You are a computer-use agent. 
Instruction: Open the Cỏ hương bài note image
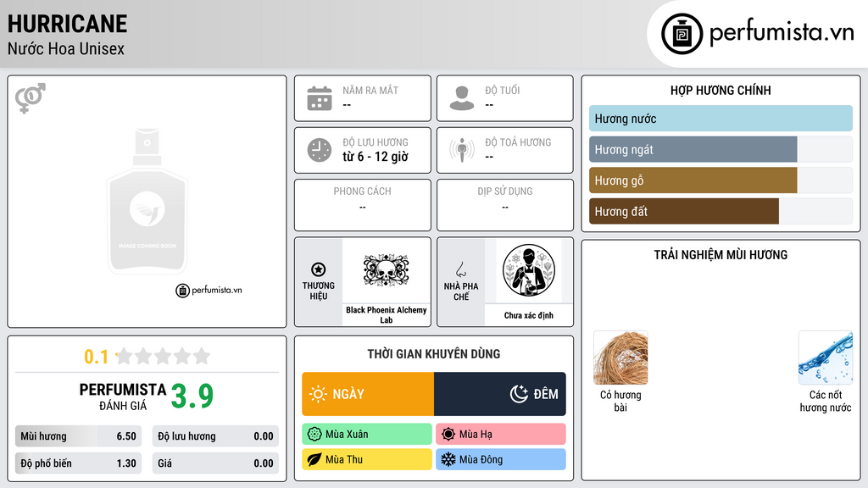pyautogui.click(x=620, y=358)
